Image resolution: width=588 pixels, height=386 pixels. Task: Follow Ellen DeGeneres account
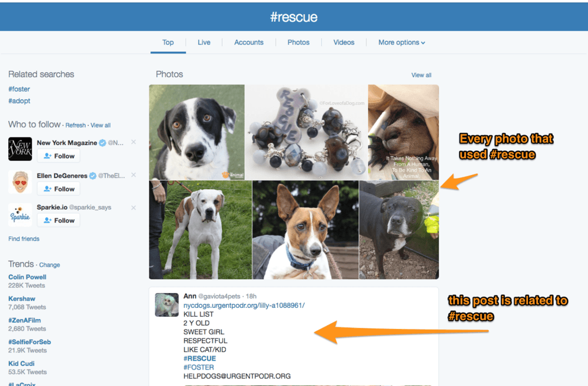pos(59,189)
